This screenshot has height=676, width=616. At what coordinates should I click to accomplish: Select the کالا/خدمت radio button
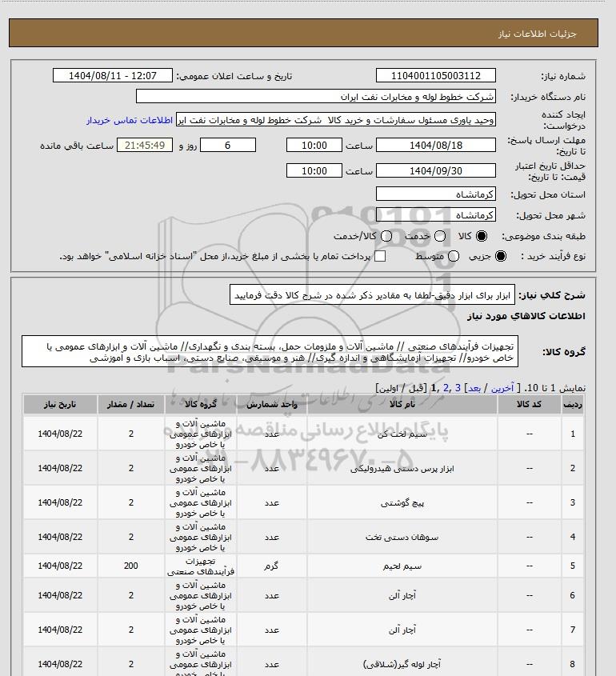pyautogui.click(x=386, y=236)
